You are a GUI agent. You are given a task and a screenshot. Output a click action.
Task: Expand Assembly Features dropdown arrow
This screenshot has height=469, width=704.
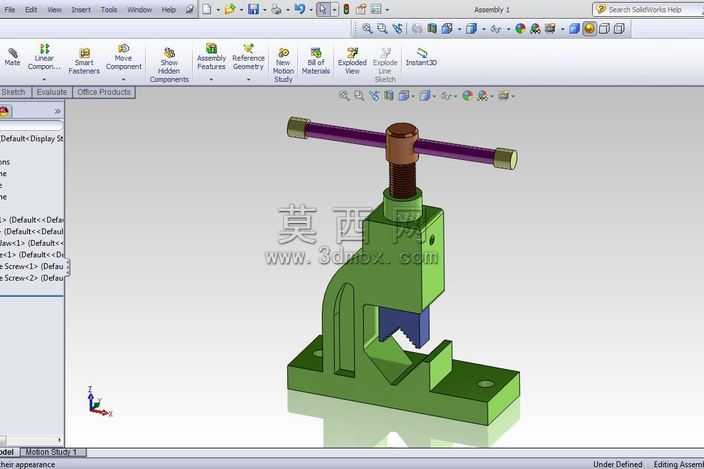pos(211,79)
